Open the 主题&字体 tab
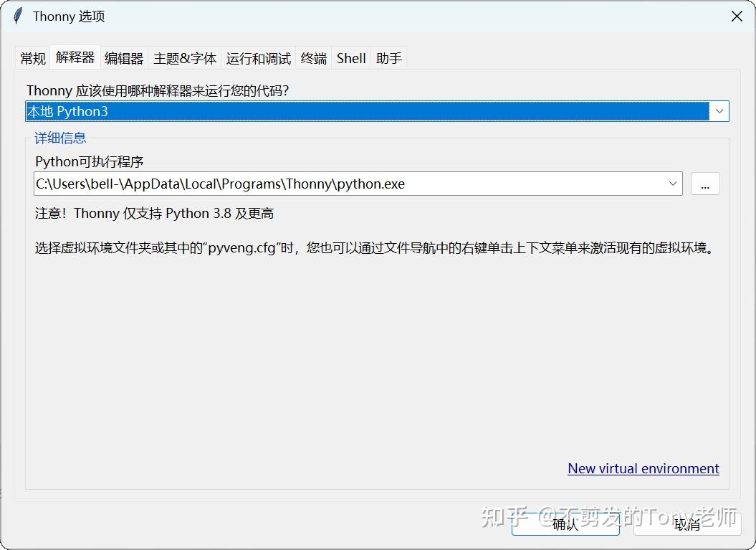Screen dimensions: 756x550 pos(184,58)
